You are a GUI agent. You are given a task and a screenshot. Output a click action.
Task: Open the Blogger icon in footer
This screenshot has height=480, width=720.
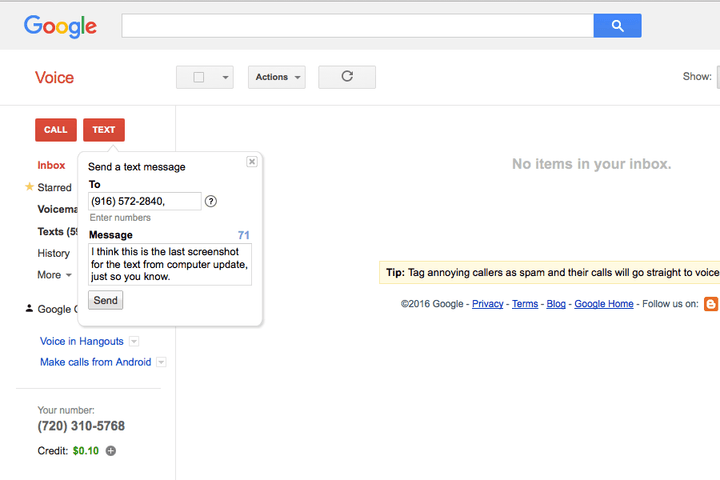711,304
